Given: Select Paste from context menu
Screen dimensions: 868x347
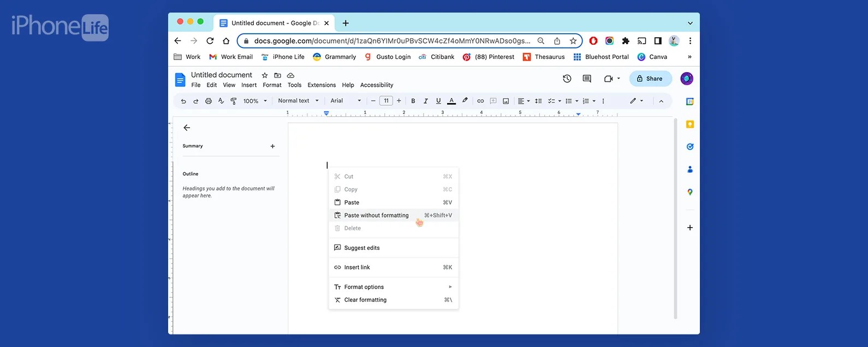Looking at the screenshot, I should click(394, 202).
